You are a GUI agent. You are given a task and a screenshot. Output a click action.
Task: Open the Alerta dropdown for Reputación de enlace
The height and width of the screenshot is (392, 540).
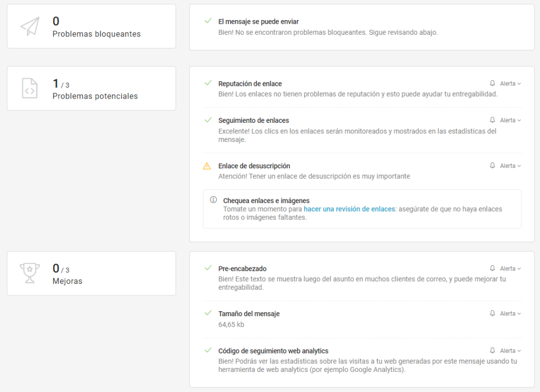pos(510,83)
